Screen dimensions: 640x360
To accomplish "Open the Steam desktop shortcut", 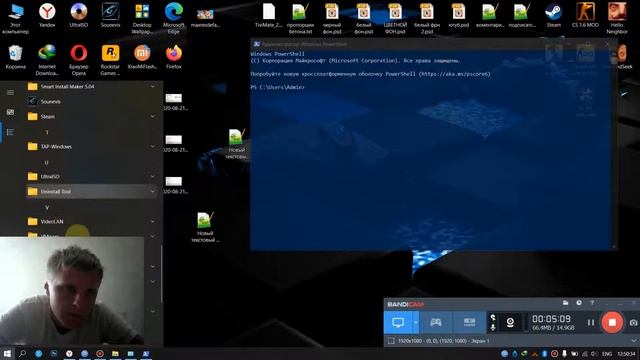I will pyautogui.click(x=553, y=15).
